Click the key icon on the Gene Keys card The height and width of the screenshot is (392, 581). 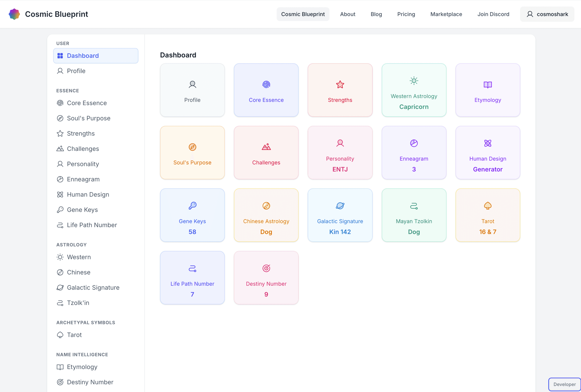(x=192, y=206)
